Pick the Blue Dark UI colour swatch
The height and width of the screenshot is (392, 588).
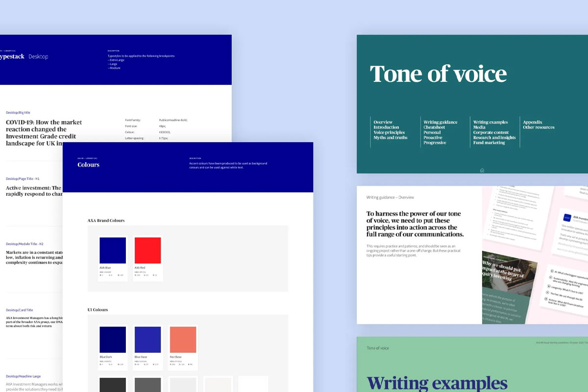[x=113, y=340]
